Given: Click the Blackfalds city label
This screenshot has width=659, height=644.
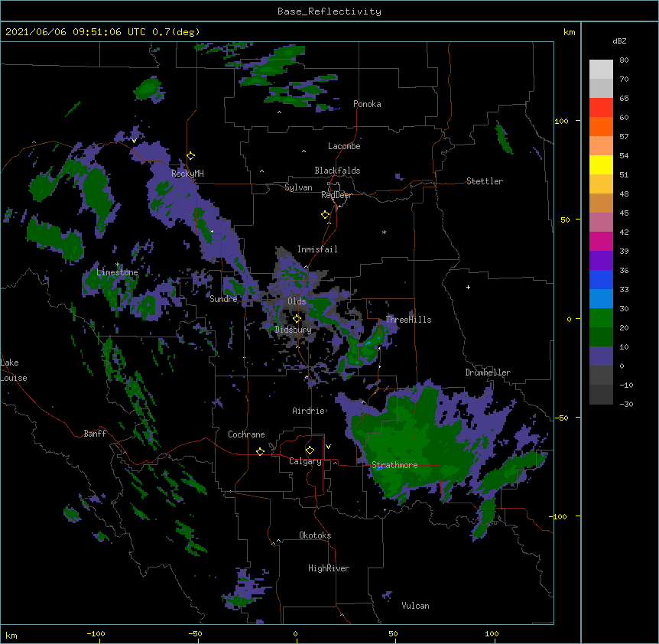Looking at the screenshot, I should [x=337, y=171].
